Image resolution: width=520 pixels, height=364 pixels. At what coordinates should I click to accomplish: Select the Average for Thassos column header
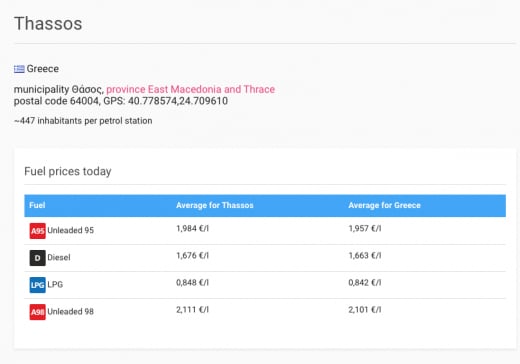coord(215,205)
